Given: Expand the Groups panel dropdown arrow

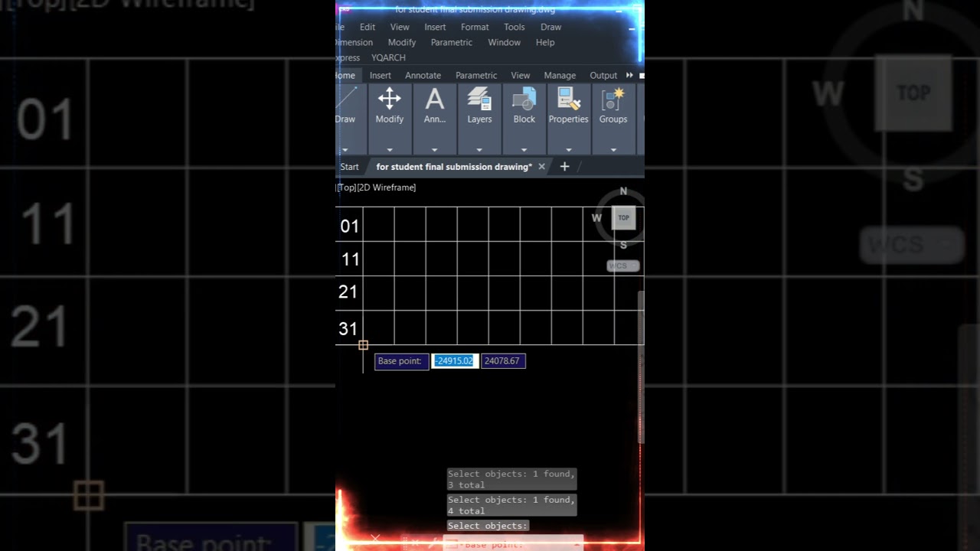Looking at the screenshot, I should point(613,150).
